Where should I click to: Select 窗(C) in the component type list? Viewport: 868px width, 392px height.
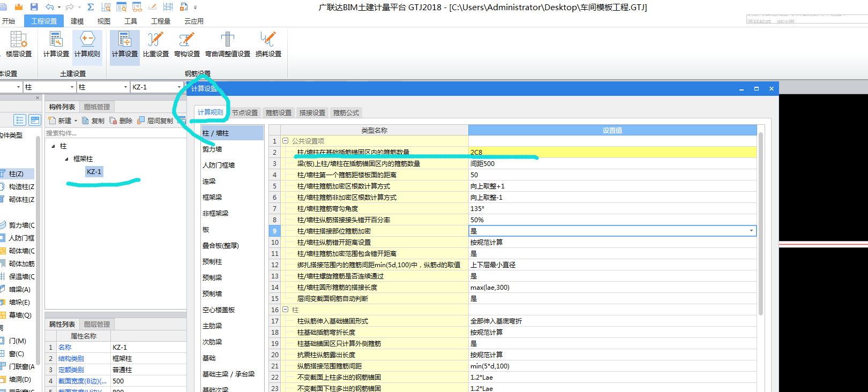pos(16,353)
